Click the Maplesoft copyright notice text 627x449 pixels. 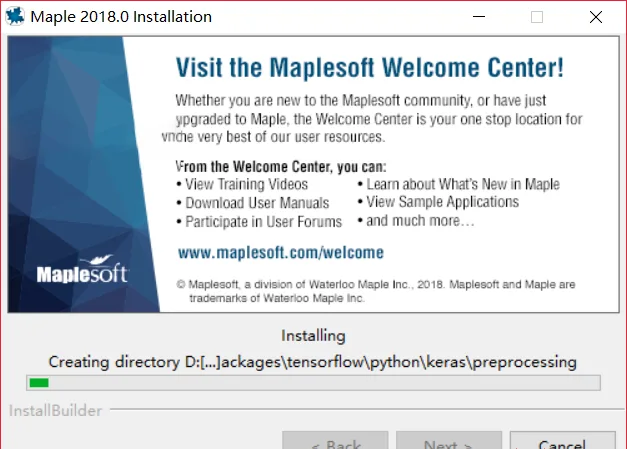coord(376,291)
